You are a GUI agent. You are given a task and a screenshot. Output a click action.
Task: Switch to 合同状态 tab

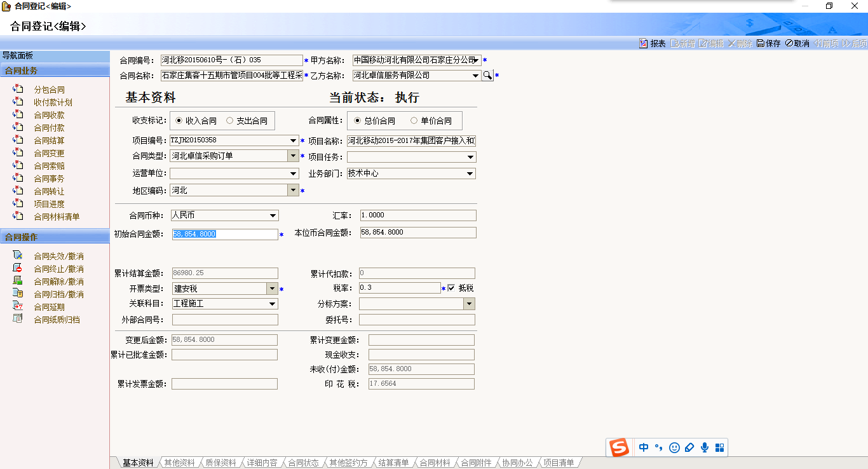pos(303,463)
